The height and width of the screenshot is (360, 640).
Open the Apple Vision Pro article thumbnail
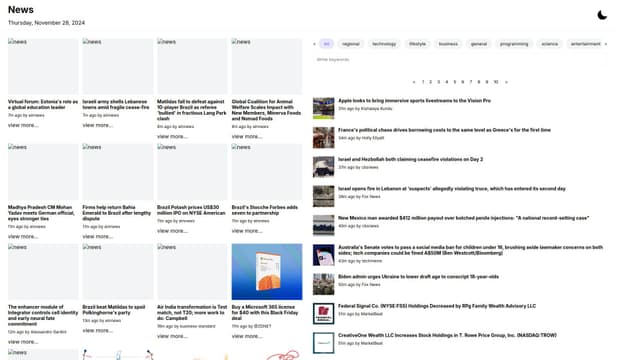pos(324,108)
